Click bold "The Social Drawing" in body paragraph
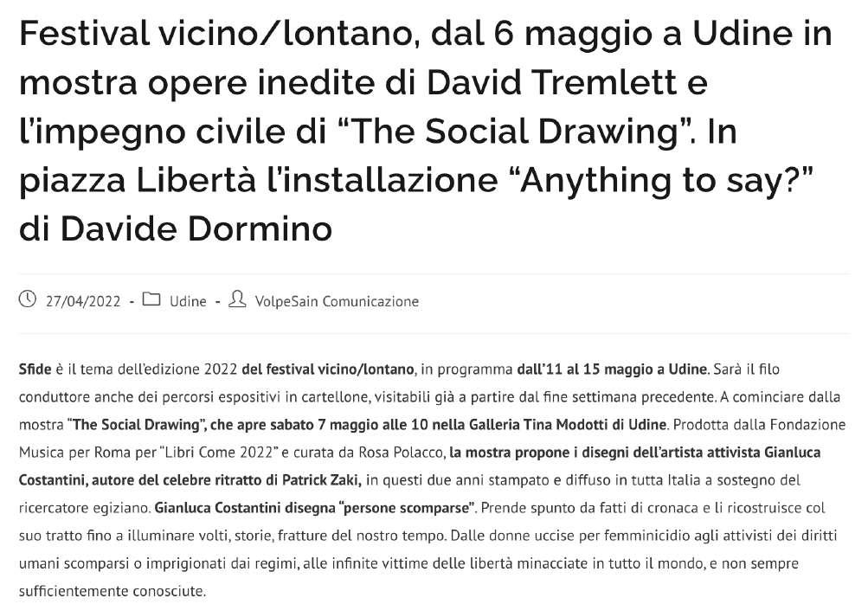Image resolution: width=868 pixels, height=604 pixels. (136, 425)
